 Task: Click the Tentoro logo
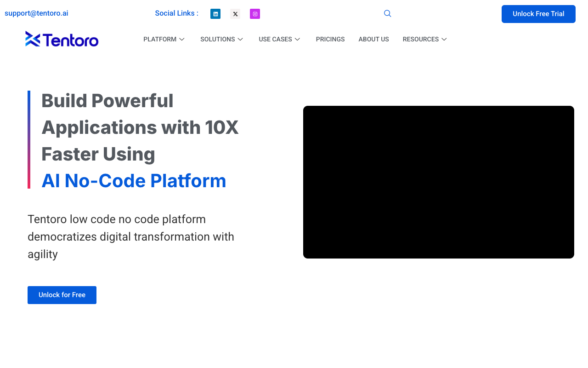click(x=62, y=39)
